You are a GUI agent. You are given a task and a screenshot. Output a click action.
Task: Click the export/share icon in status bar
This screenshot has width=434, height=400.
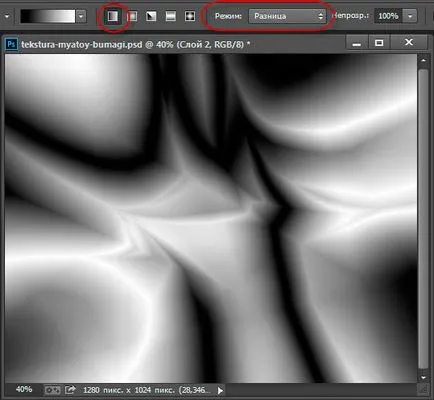pyautogui.click(x=70, y=389)
